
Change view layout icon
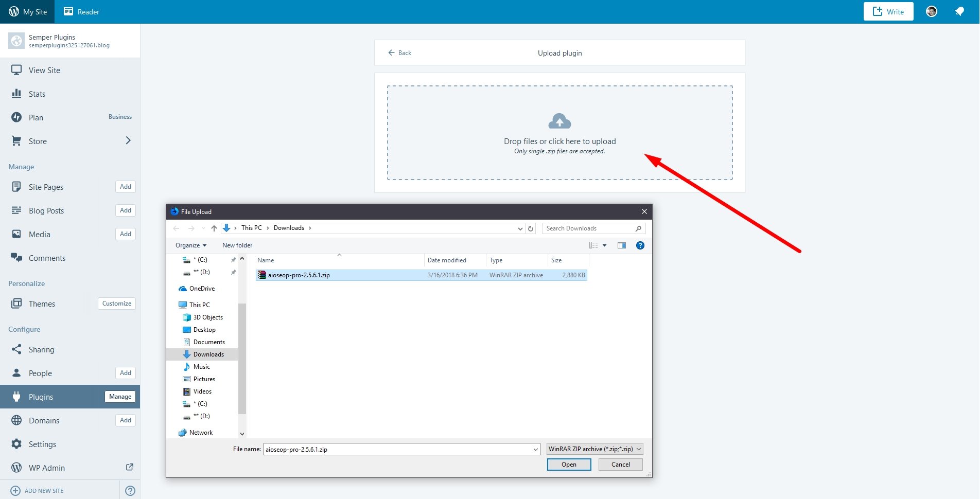tap(593, 245)
